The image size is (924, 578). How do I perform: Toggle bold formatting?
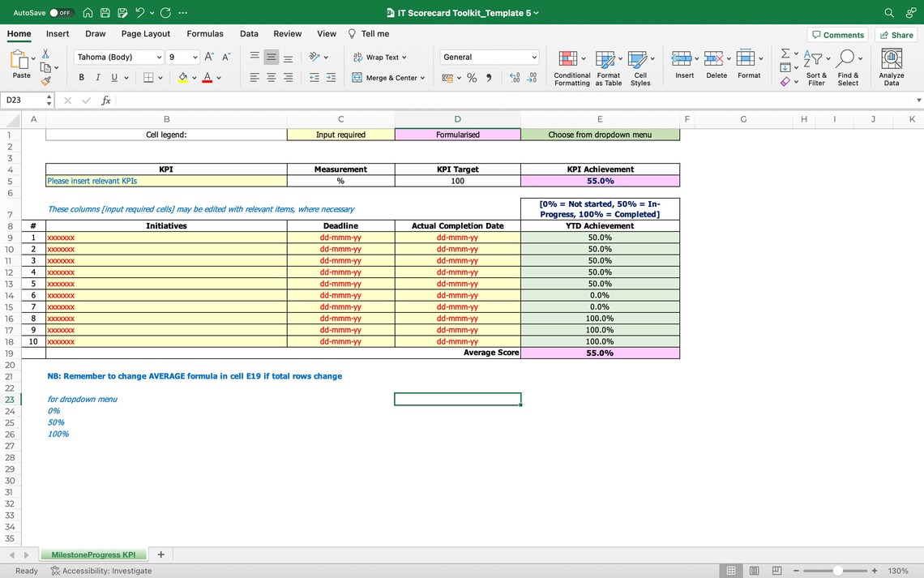81,77
